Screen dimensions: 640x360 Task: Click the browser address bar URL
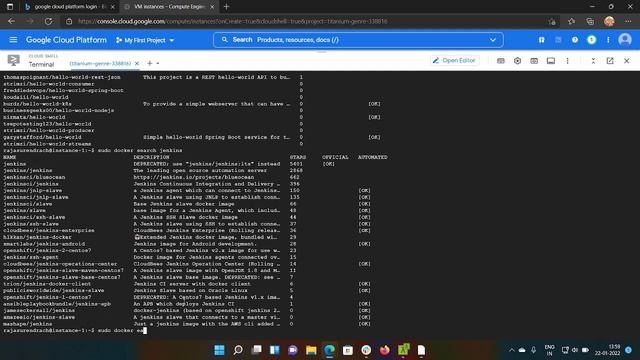pos(232,21)
